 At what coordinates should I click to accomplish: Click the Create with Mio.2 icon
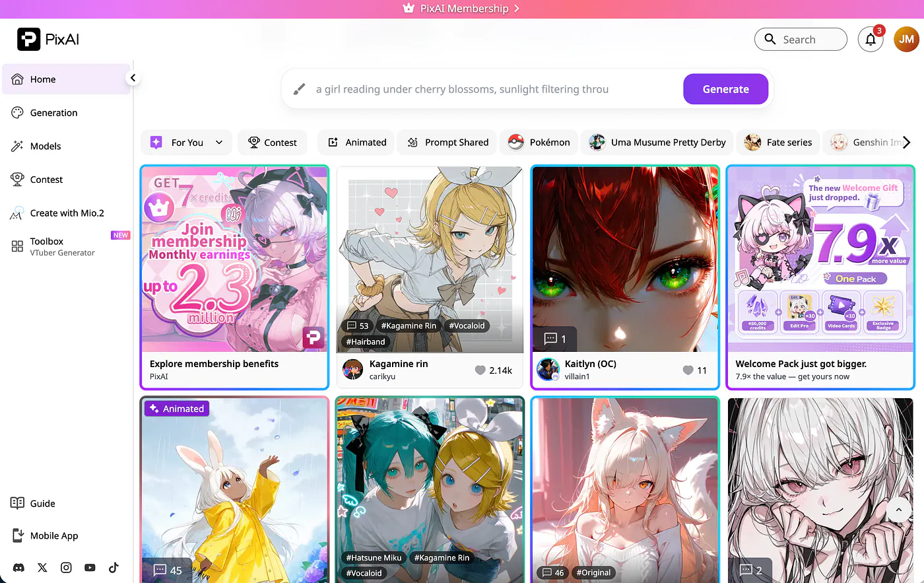pos(18,213)
